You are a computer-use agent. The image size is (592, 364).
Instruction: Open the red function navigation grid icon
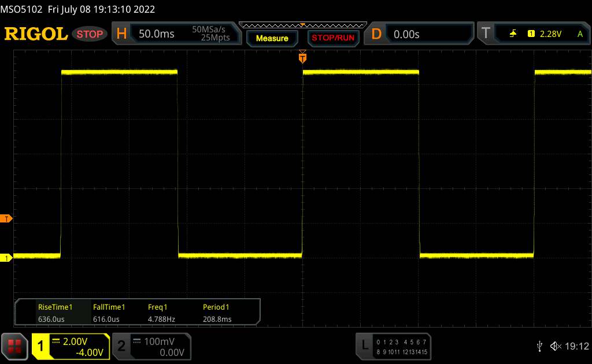pyautogui.click(x=14, y=346)
